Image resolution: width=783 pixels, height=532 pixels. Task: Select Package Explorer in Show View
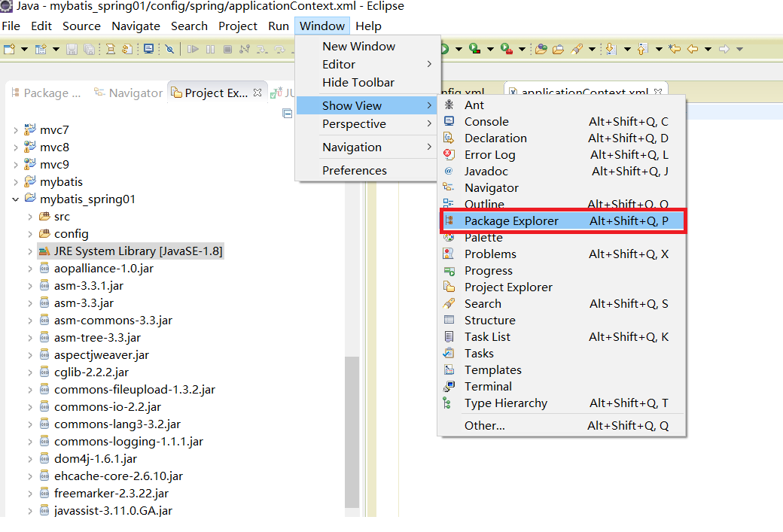click(x=563, y=221)
